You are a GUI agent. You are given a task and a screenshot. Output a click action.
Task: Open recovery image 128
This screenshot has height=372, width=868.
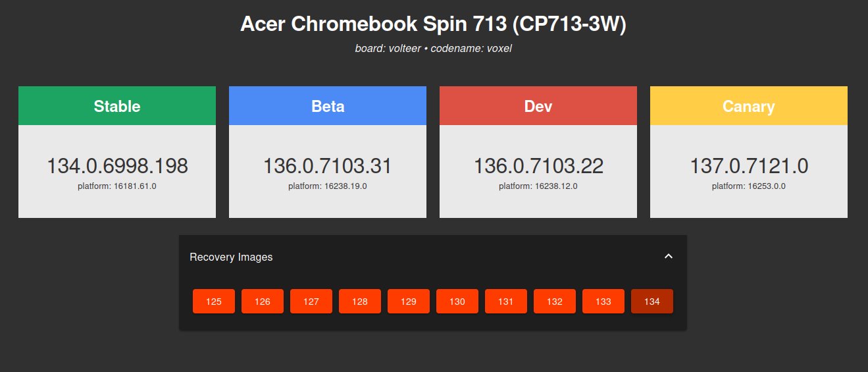tap(360, 302)
